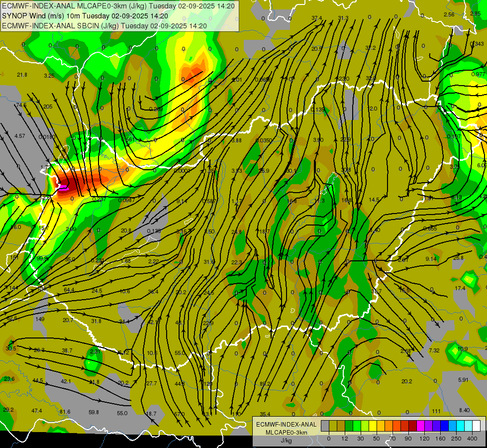Click the map value '89.2'

(265, 384)
